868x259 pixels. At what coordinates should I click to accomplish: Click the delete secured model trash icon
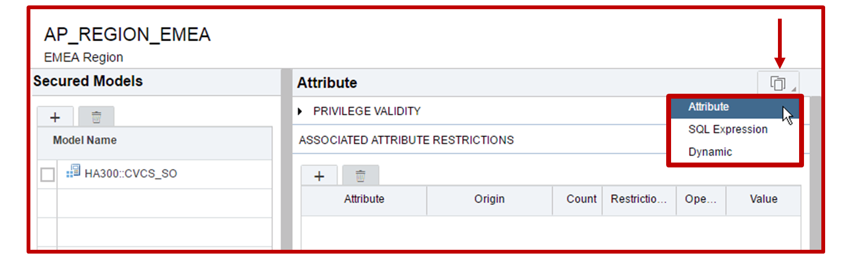(96, 117)
